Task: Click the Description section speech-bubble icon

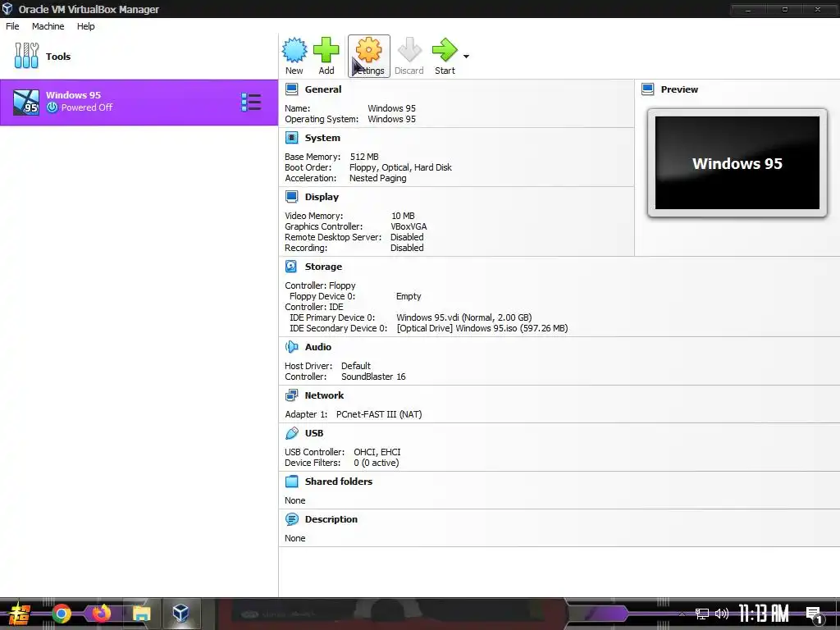Action: coord(291,519)
